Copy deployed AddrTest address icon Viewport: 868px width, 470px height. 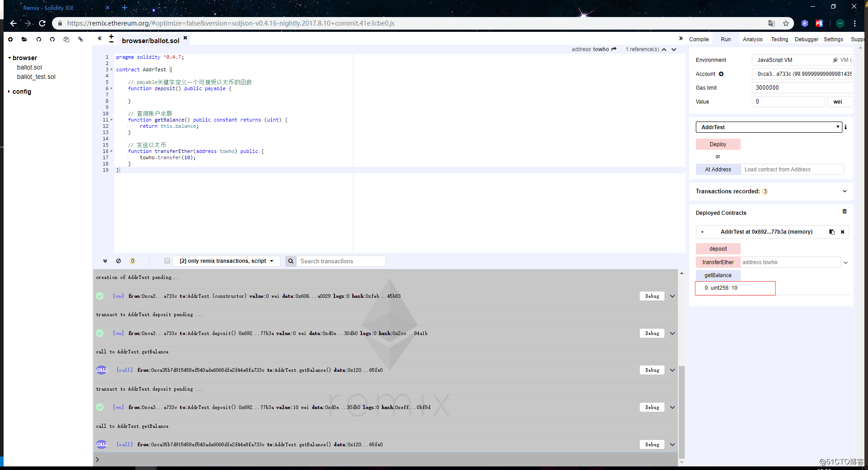coord(832,232)
